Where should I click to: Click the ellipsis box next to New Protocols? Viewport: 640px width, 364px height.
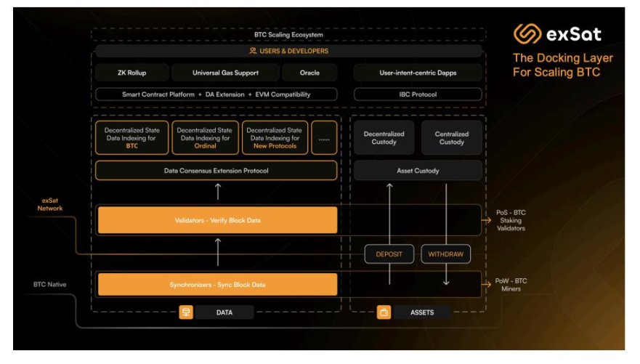point(324,138)
